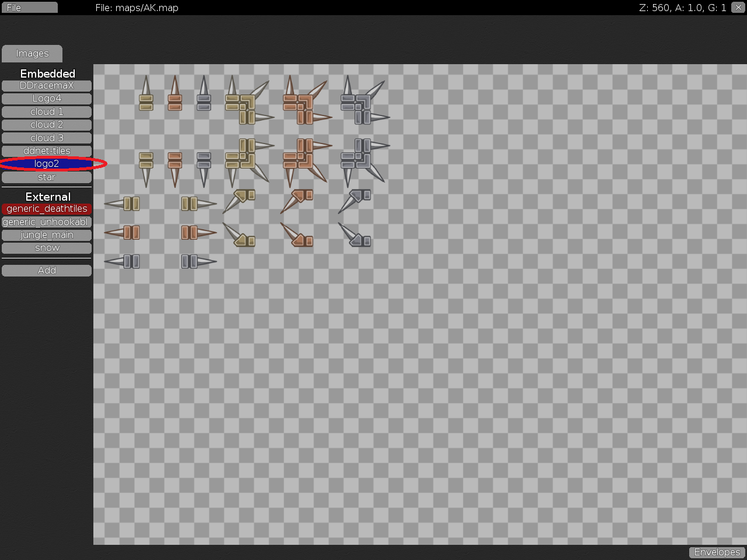
Task: Click the gray upward-pointing spike tile
Action: pyautogui.click(x=204, y=94)
